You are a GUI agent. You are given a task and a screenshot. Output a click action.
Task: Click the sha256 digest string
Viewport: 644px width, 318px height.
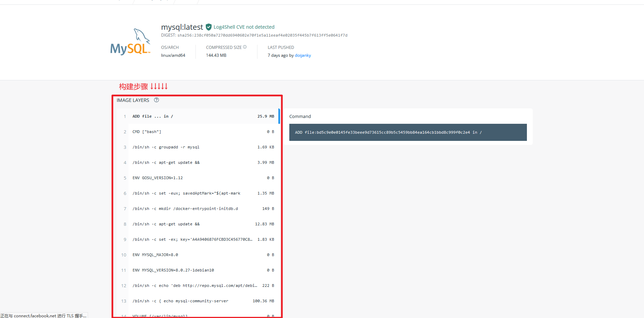click(262, 35)
